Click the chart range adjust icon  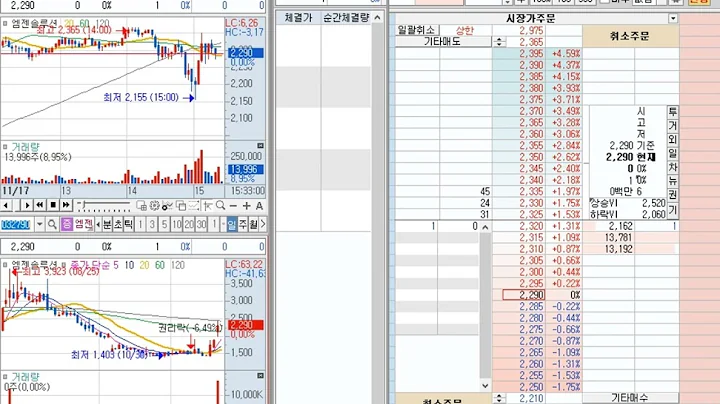click(194, 206)
